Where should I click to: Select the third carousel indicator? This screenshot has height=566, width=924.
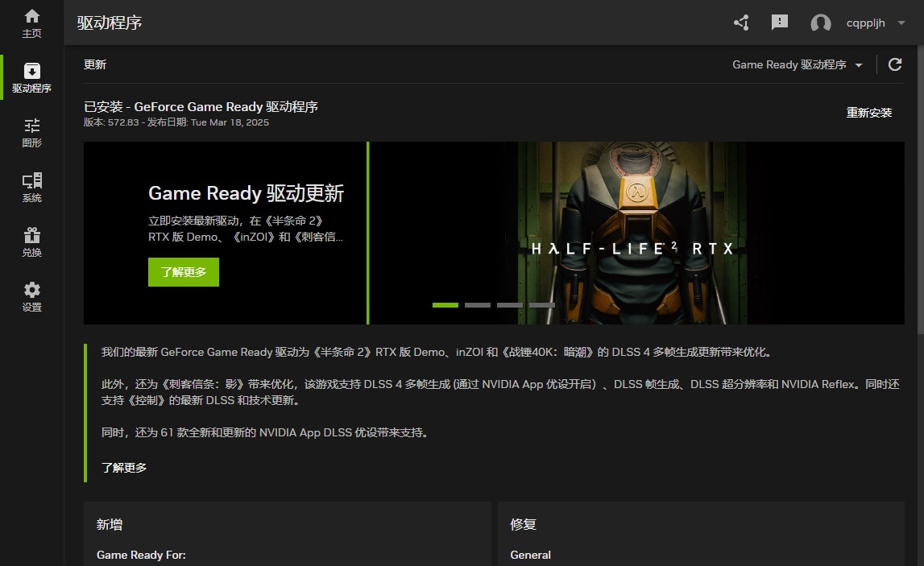[510, 305]
